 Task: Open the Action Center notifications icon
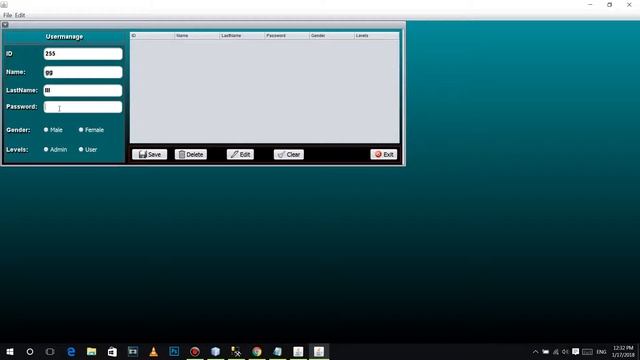576,351
